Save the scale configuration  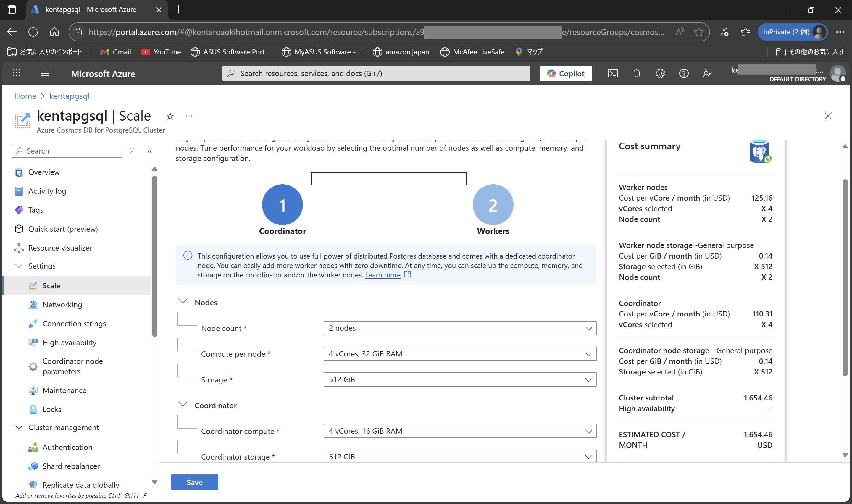194,482
